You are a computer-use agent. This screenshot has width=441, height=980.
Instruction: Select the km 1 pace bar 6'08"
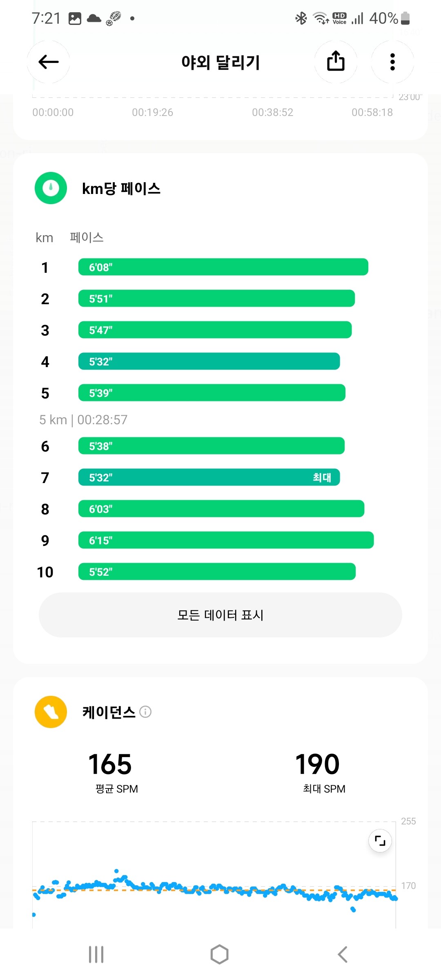[223, 267]
